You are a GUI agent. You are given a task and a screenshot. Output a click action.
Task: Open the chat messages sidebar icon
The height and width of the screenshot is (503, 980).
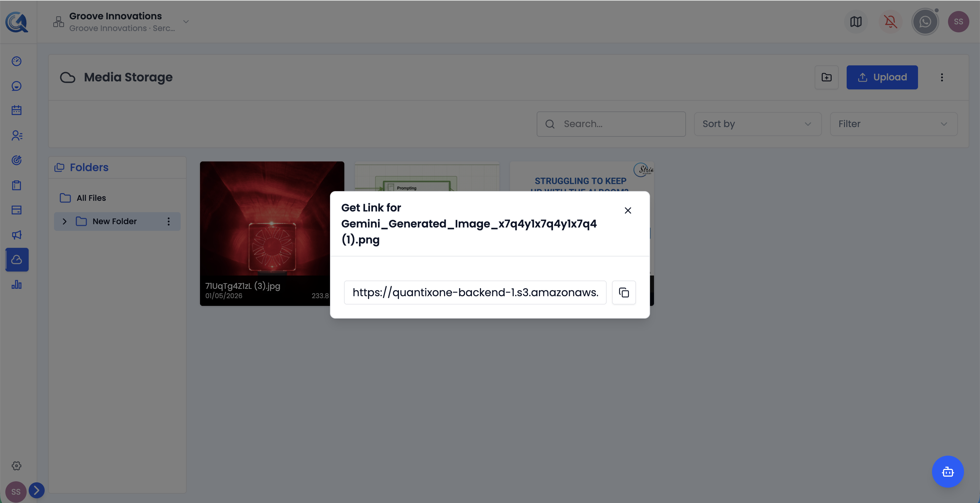point(16,86)
